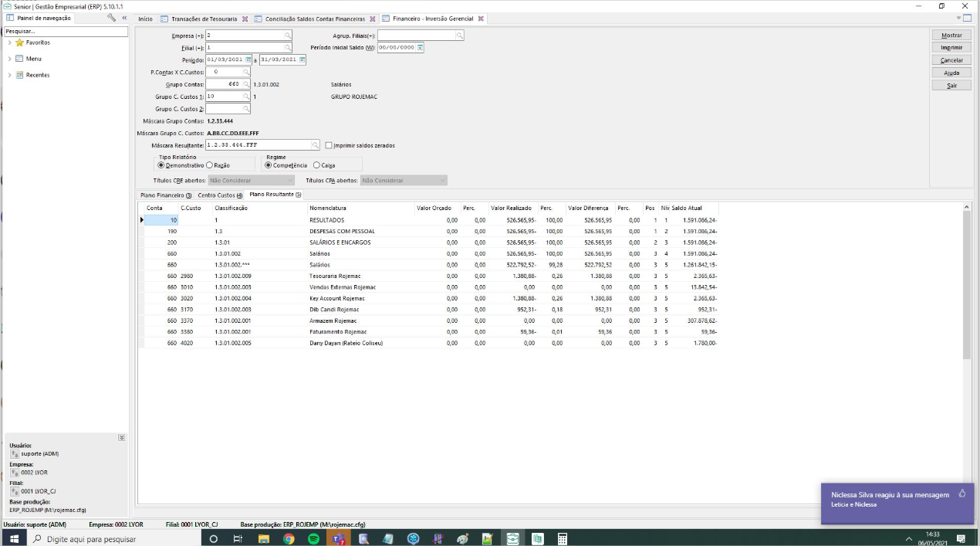The image size is (980, 546).
Task: Select the Caixa regime option
Action: click(316, 165)
